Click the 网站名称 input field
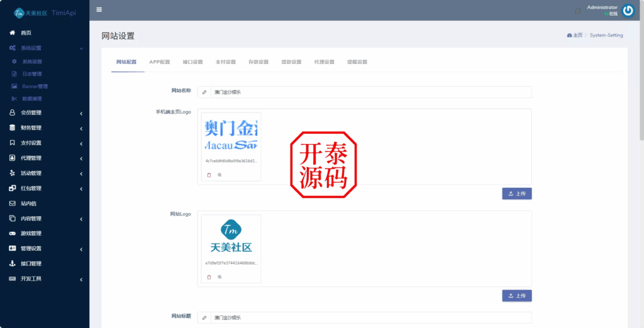 click(371, 92)
